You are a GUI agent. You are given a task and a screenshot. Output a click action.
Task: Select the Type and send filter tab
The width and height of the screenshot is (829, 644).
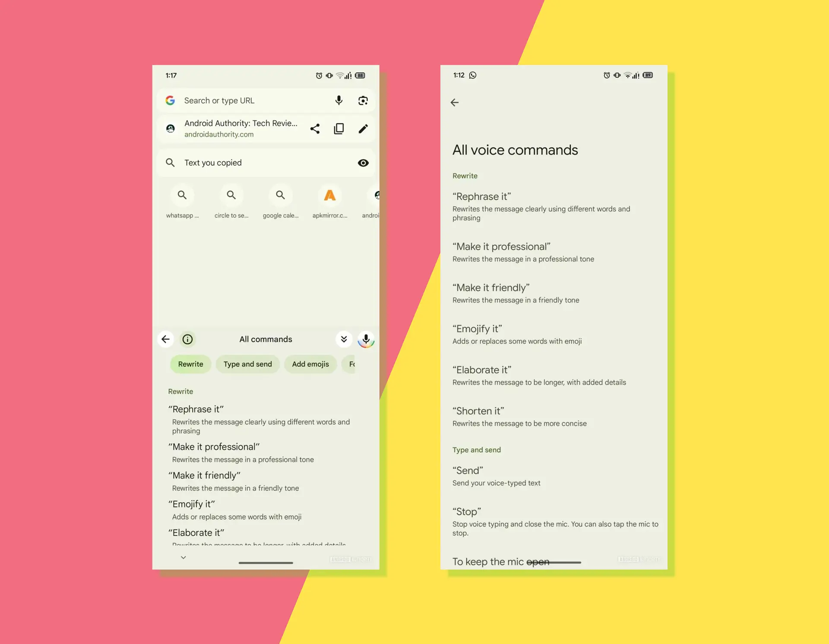247,363
